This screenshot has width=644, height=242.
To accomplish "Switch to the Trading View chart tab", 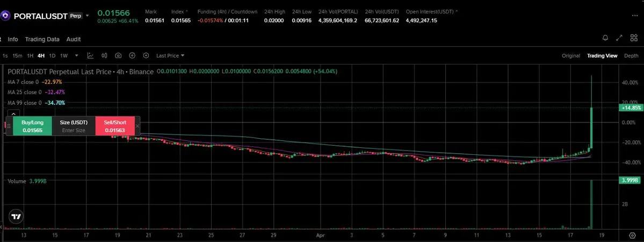I will point(602,56).
